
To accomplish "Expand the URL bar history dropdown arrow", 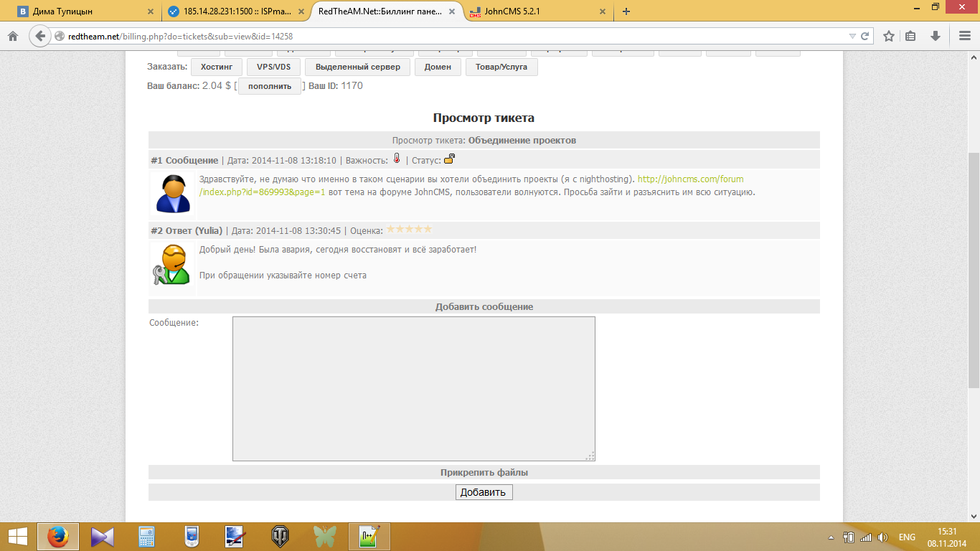I will point(852,36).
